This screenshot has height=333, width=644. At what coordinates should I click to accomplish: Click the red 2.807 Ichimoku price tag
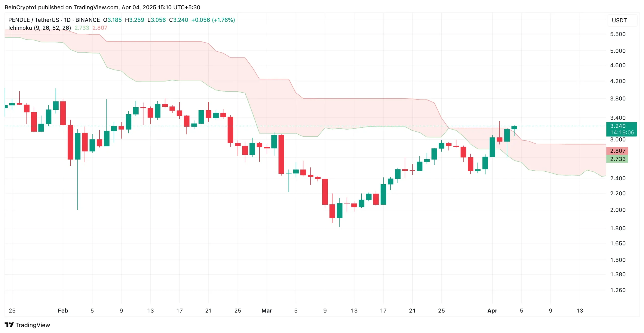(617, 151)
